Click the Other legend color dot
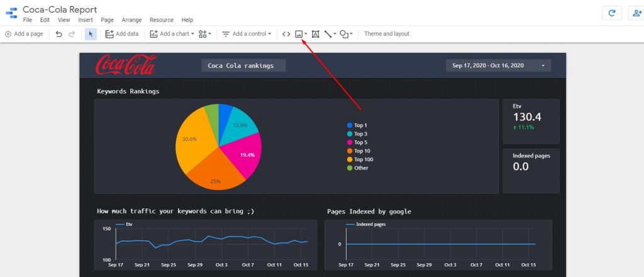Image resolution: width=644 pixels, height=277 pixels. pos(350,167)
